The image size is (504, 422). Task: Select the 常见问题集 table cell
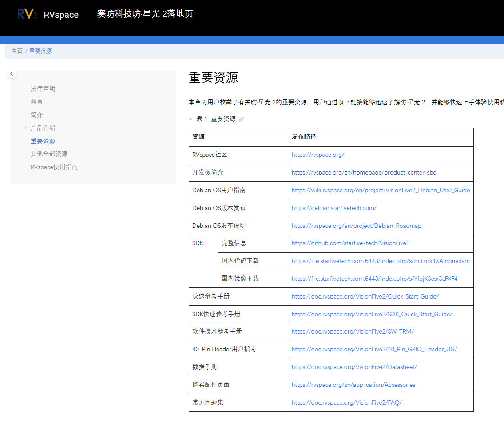pyautogui.click(x=238, y=403)
